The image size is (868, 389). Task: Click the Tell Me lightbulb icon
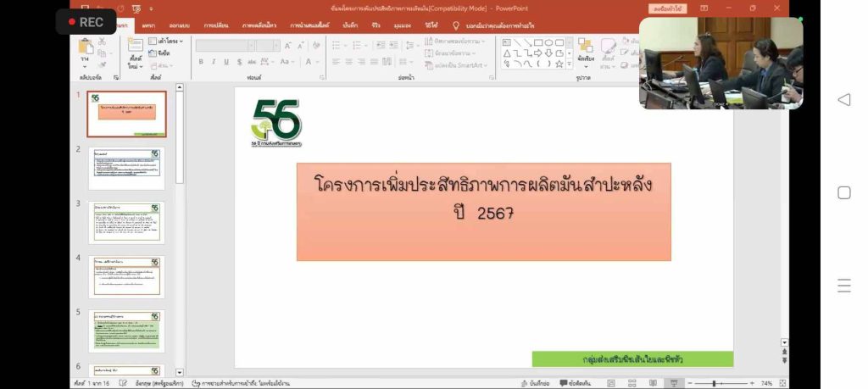tap(456, 25)
